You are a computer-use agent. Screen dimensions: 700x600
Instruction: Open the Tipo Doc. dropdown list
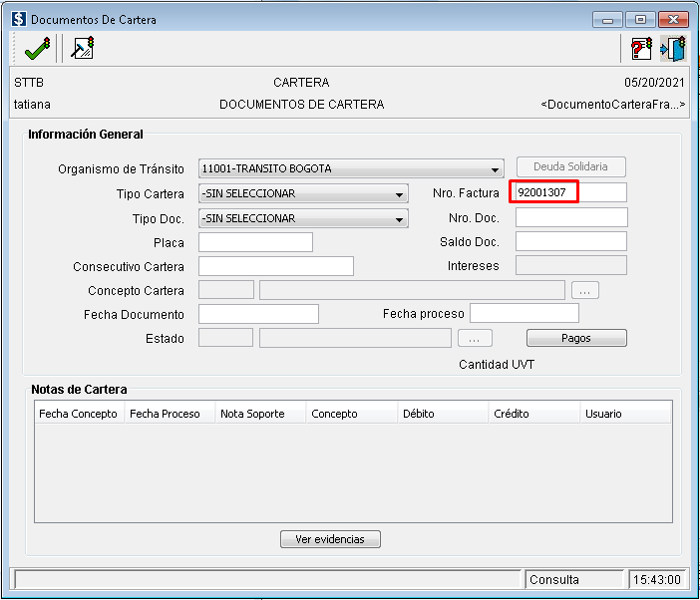pyautogui.click(x=400, y=219)
